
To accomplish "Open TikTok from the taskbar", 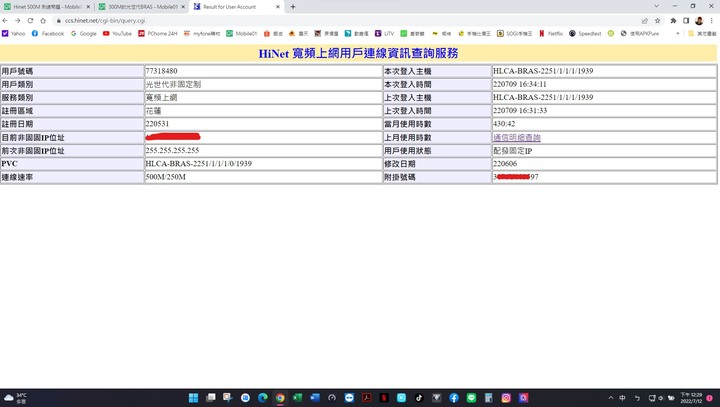I will pyautogui.click(x=419, y=398).
